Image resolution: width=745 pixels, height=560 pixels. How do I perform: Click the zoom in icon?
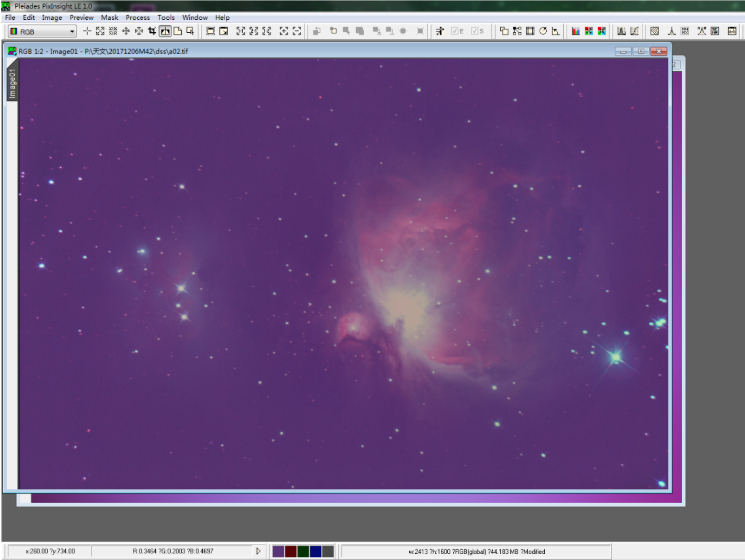284,31
